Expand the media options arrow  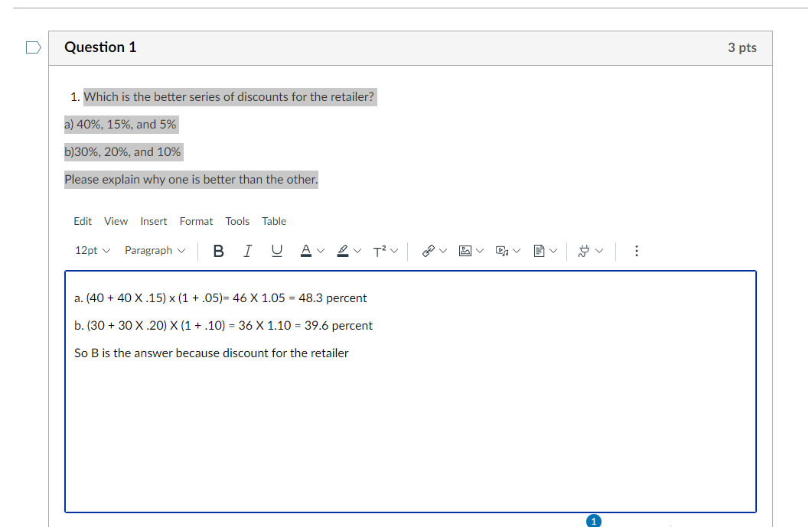tap(517, 251)
